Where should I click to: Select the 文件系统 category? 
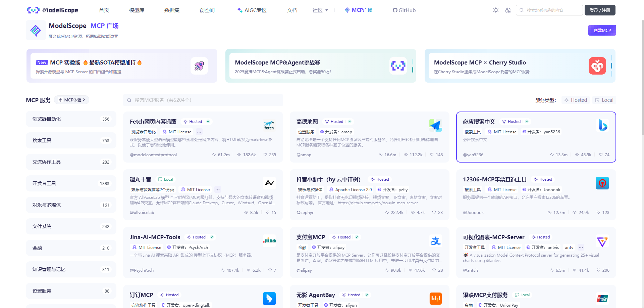click(x=71, y=226)
